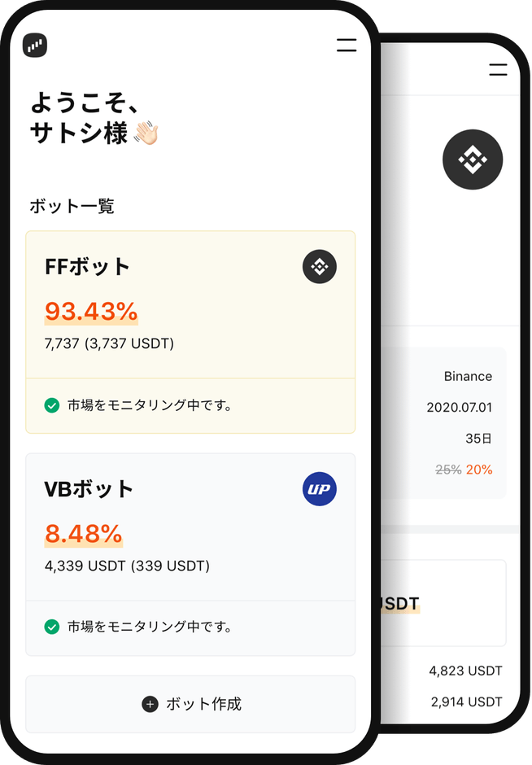Click the waving hand emoji
This screenshot has height=765, width=532.
click(x=146, y=133)
